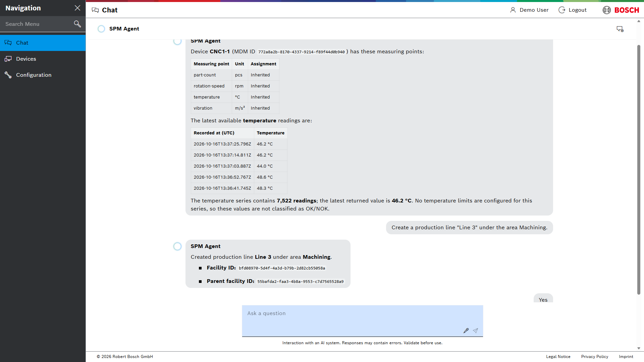Viewport: 644px width, 362px height.
Task: Click the Assignment column header
Action: pyautogui.click(x=263, y=64)
